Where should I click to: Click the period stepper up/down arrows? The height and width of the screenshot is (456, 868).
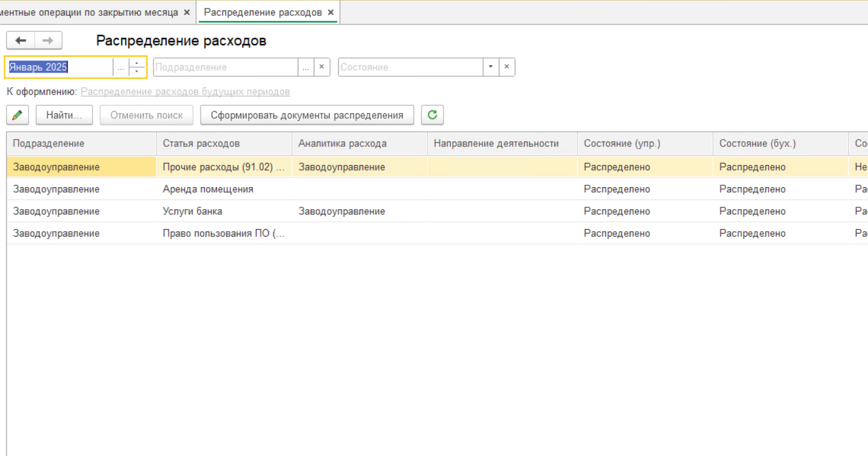tap(137, 67)
